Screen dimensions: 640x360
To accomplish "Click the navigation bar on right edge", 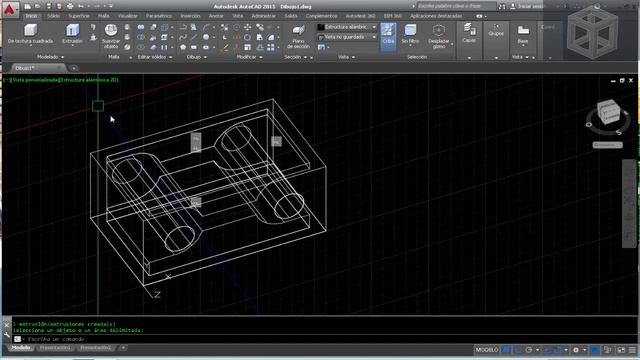I will point(629,203).
